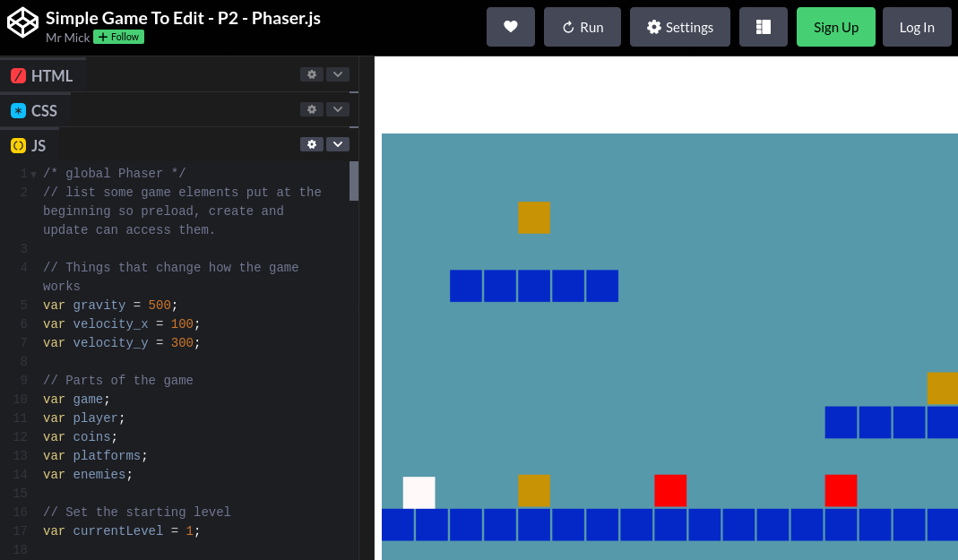Open the CSS panel settings gear
The width and height of the screenshot is (958, 560).
[x=311, y=109]
